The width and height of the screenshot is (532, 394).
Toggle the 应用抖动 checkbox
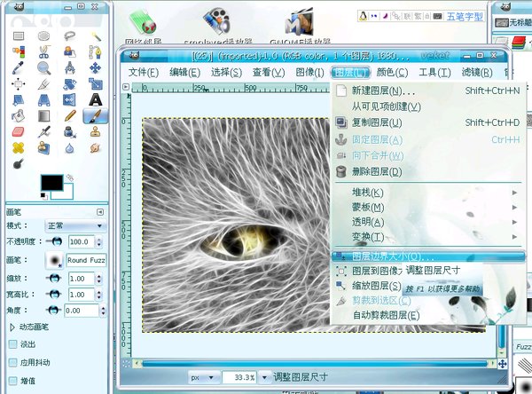pyautogui.click(x=13, y=362)
